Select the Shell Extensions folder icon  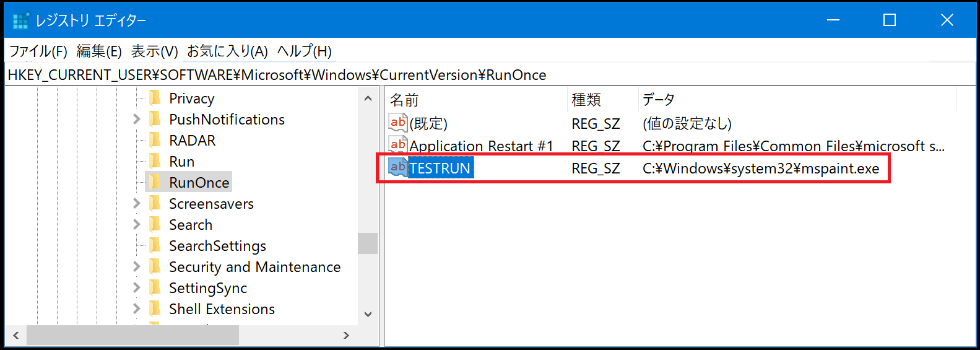point(155,308)
